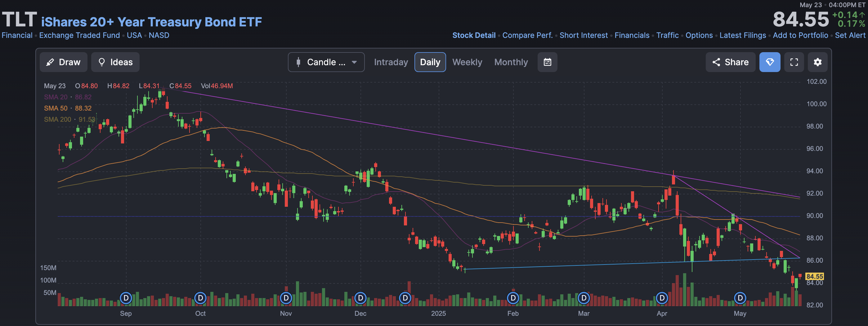Open the NASD exchange link

pos(159,35)
